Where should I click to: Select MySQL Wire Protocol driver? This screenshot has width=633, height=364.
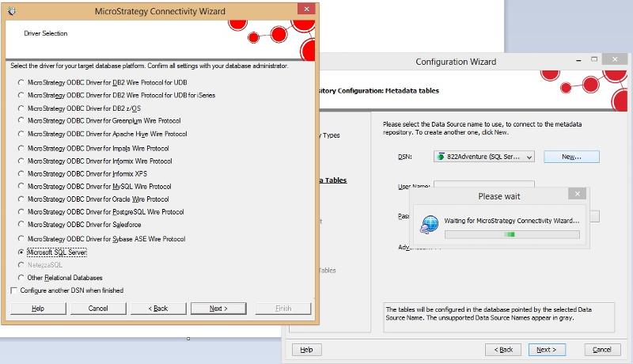tap(21, 186)
